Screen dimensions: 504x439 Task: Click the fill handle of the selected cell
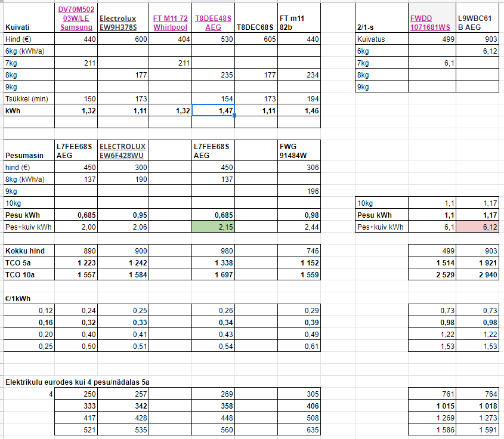[234, 116]
